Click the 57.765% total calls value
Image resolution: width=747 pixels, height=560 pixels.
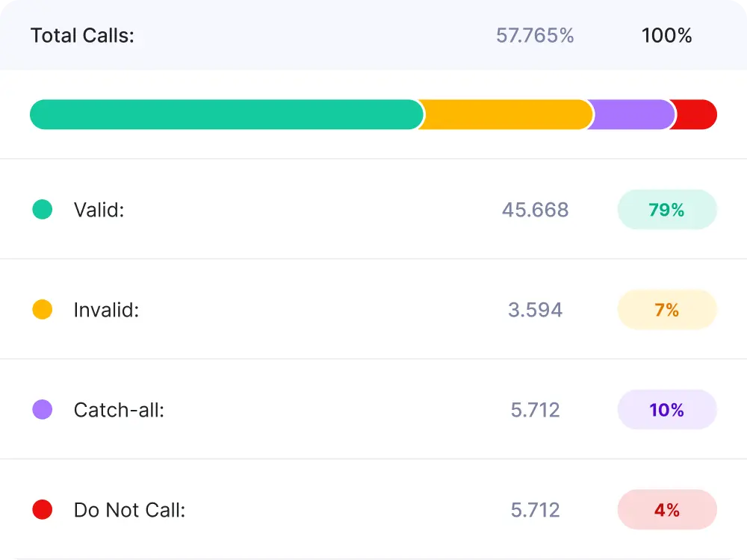535,35
